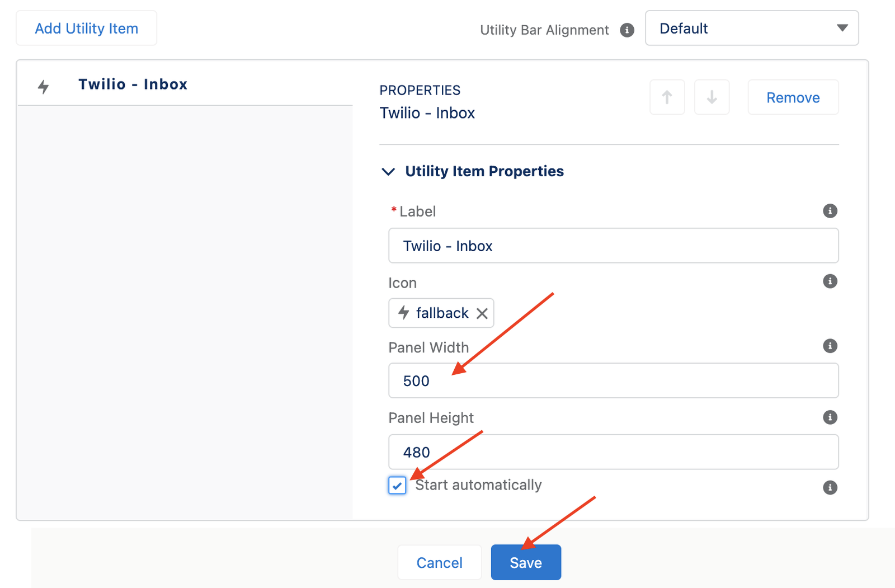The width and height of the screenshot is (895, 588).
Task: Click the info icon next to Label
Action: pyautogui.click(x=830, y=211)
